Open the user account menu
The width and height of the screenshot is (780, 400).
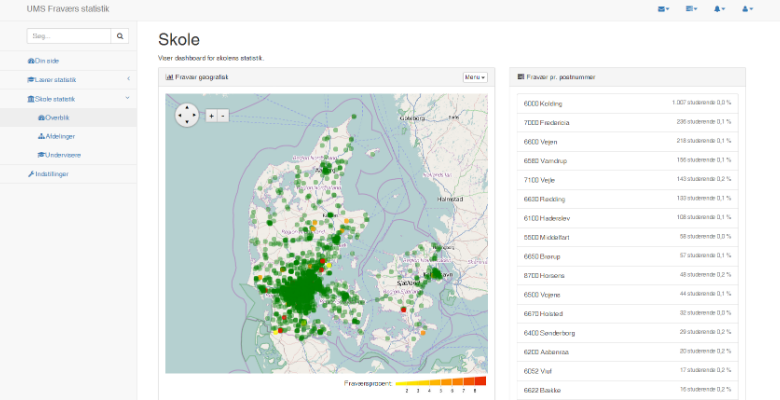pos(747,9)
